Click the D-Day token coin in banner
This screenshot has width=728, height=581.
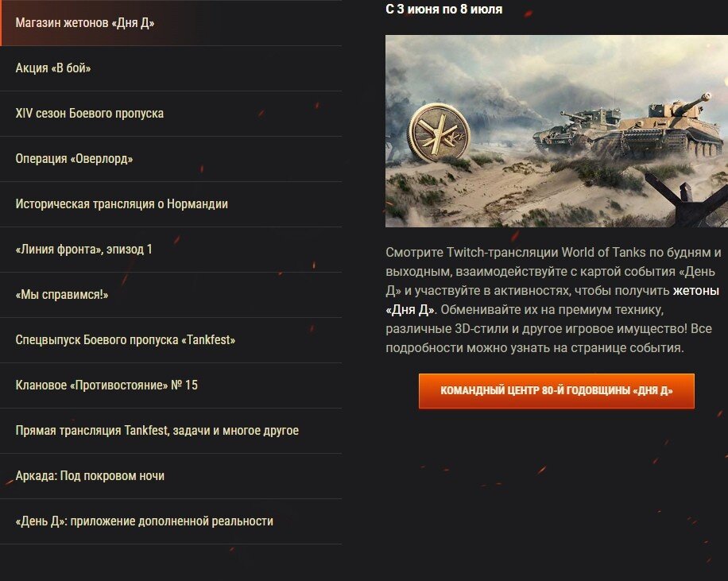click(439, 133)
